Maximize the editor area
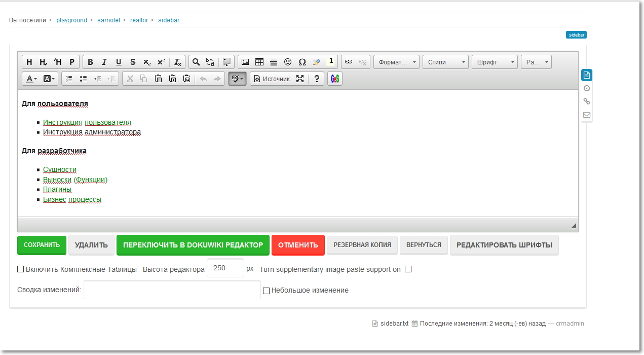 point(300,79)
